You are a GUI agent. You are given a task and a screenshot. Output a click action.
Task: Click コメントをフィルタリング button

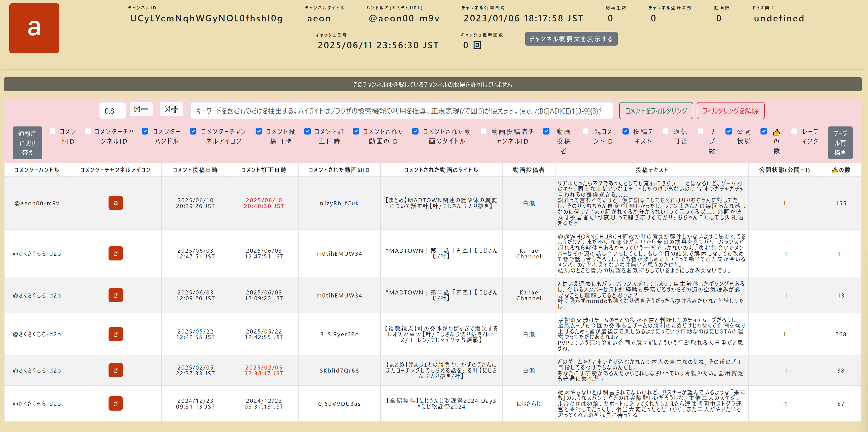click(x=656, y=111)
